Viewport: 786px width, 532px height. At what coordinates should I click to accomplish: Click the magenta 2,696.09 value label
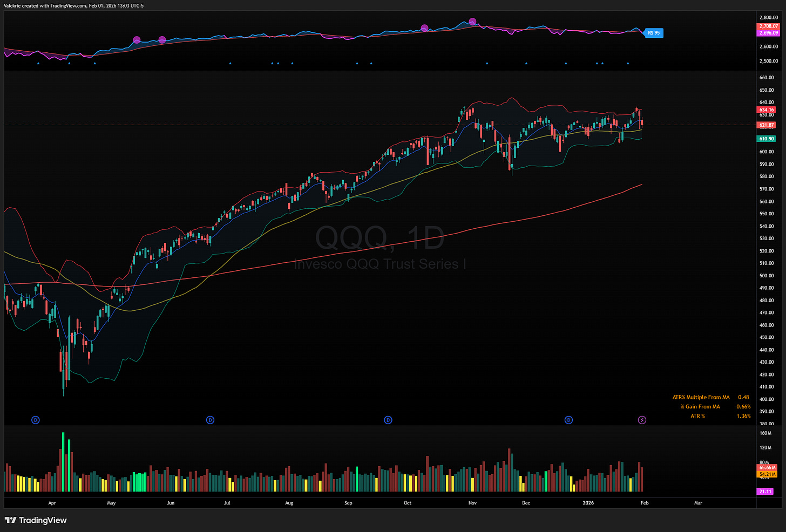(769, 33)
